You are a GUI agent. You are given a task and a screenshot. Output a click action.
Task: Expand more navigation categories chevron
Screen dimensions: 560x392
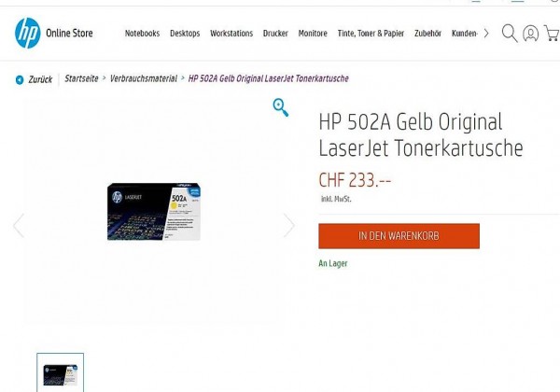(486, 34)
